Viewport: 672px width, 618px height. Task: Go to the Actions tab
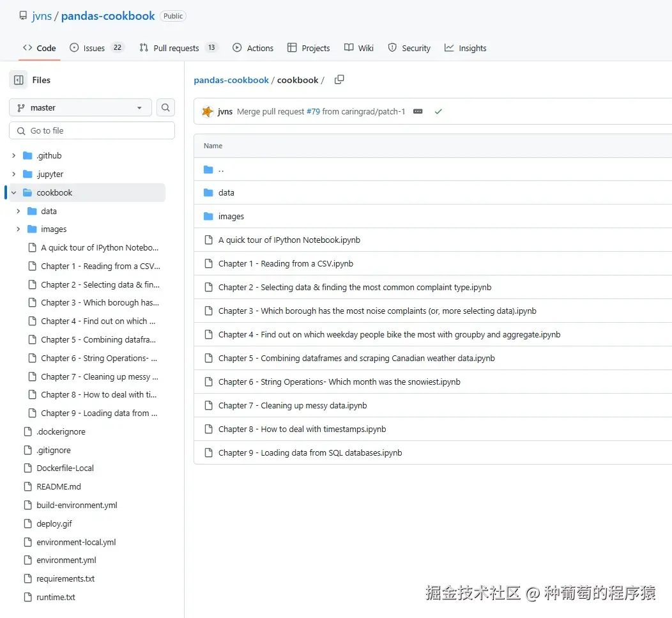point(253,48)
